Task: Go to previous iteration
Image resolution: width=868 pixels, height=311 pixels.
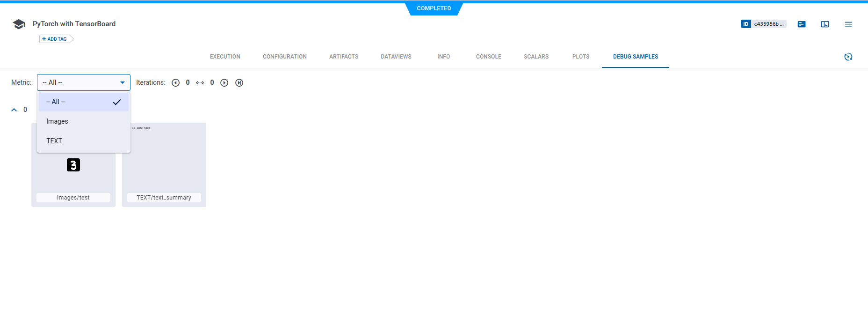Action: (176, 83)
